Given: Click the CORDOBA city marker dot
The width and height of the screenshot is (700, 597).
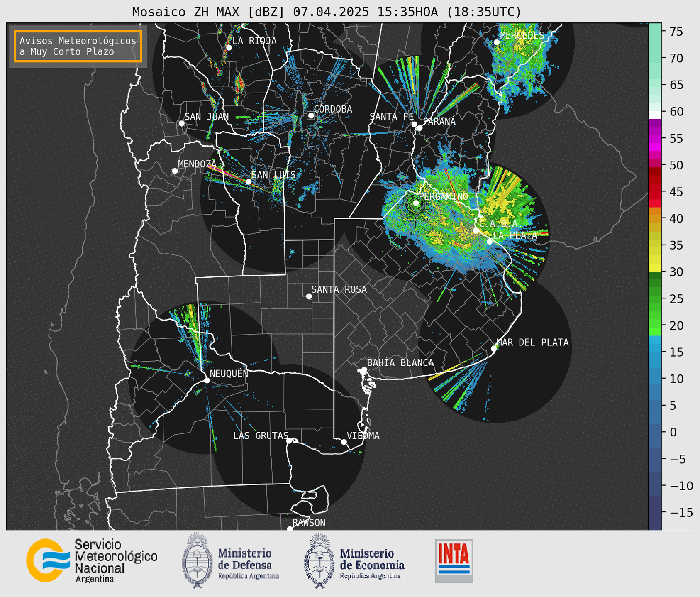Looking at the screenshot, I should (x=311, y=115).
